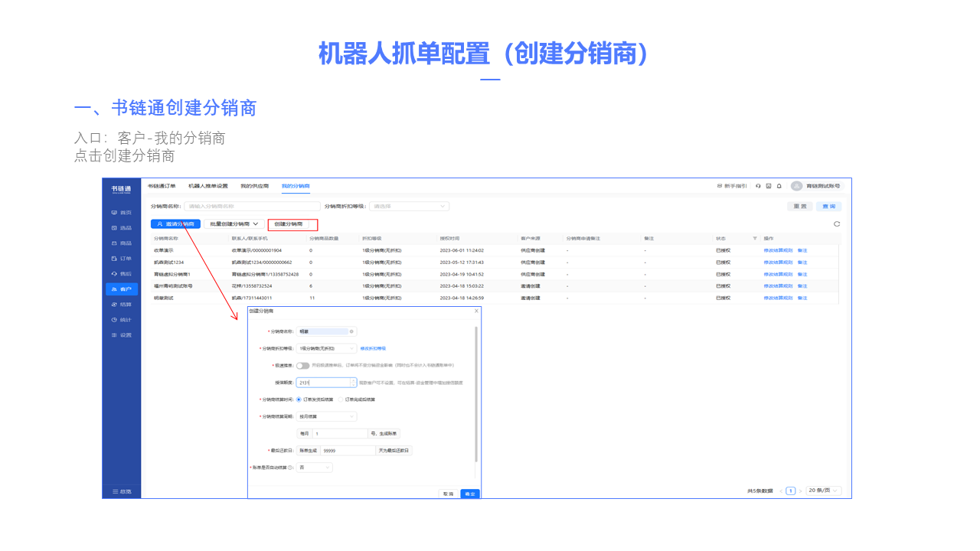The image size is (980, 551).
Task: Open 结算 in the left sidebar
Action: click(122, 304)
